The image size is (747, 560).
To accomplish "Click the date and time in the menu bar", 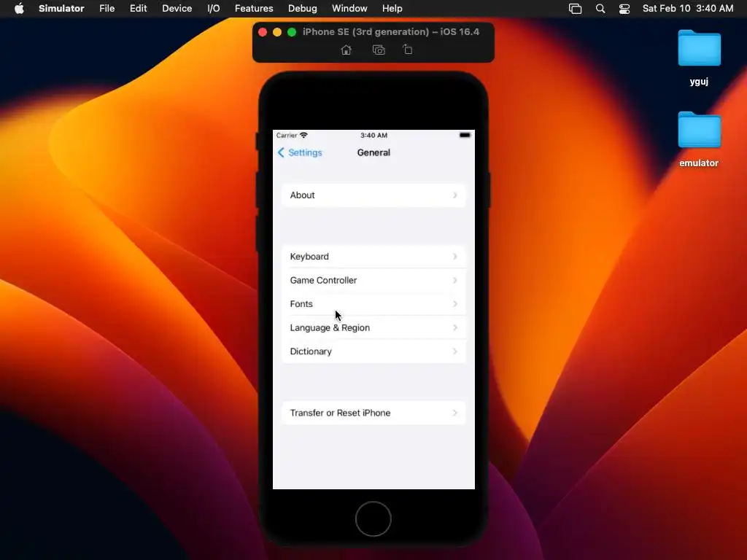I will coord(688,9).
